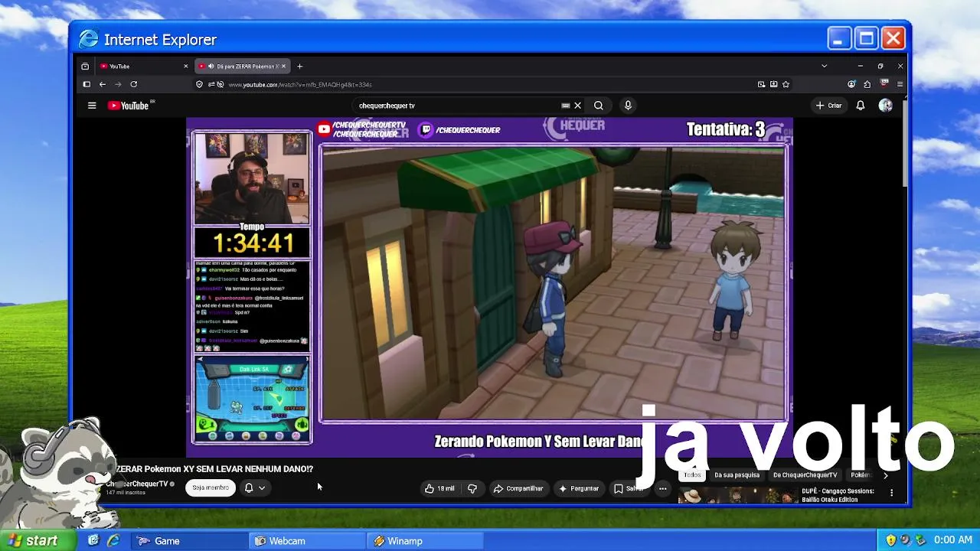Open a new browser tab
Image resolution: width=980 pixels, height=551 pixels.
tap(299, 67)
